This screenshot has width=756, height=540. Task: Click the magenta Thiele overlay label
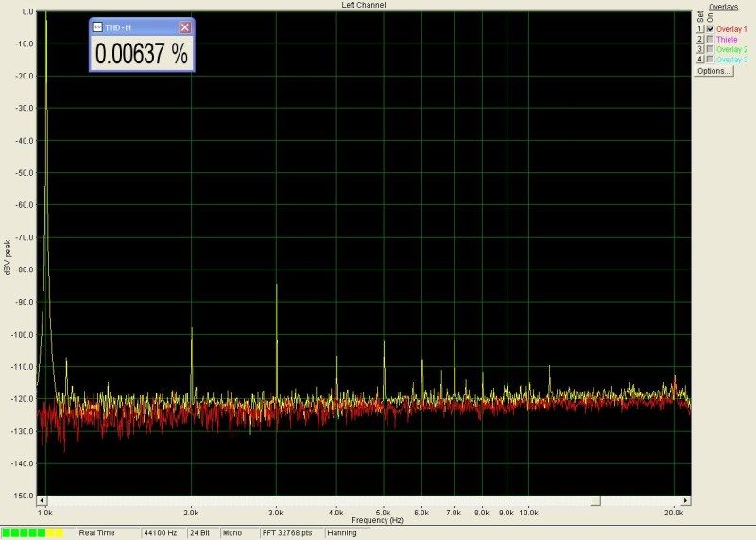(727, 40)
